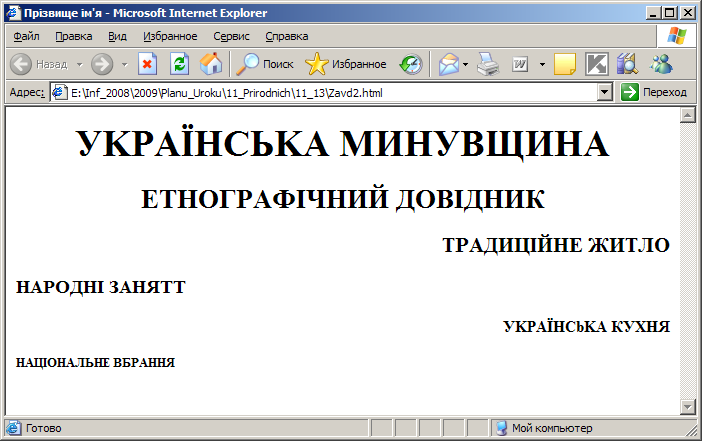Maximize the Internet Explorer window
The width and height of the screenshot is (702, 441).
(x=670, y=13)
